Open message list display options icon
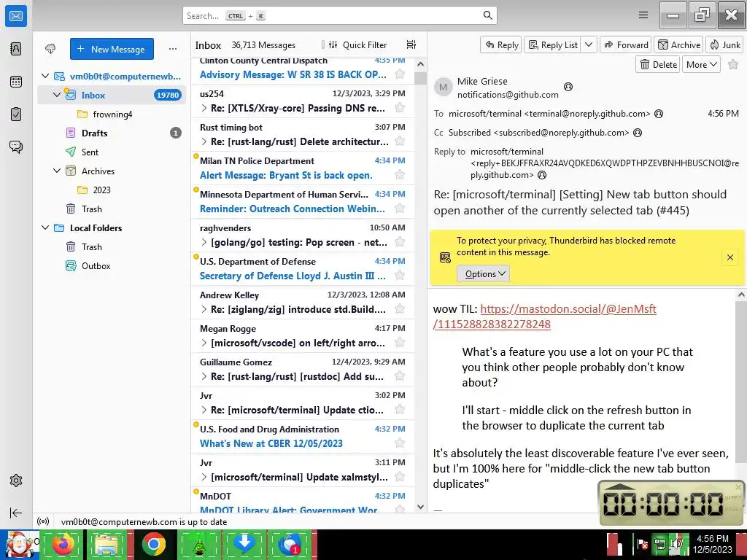The width and height of the screenshot is (747, 560). [411, 44]
